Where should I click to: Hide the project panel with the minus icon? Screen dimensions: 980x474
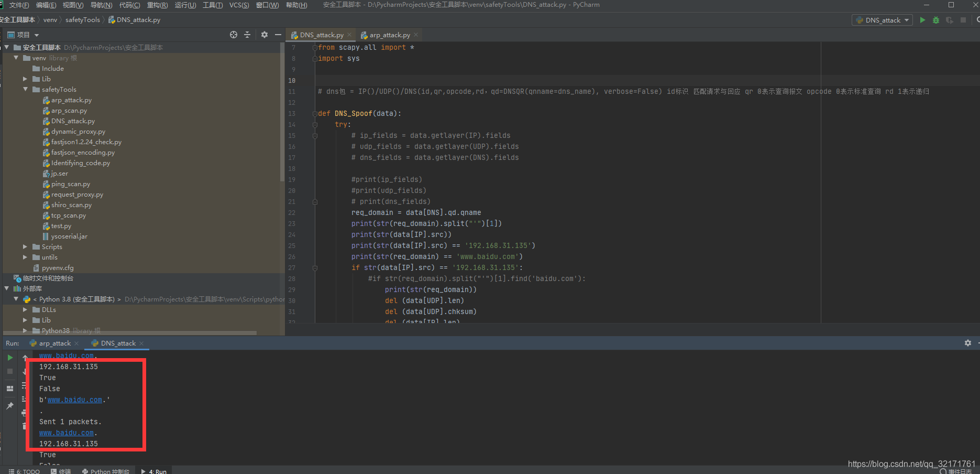(278, 35)
